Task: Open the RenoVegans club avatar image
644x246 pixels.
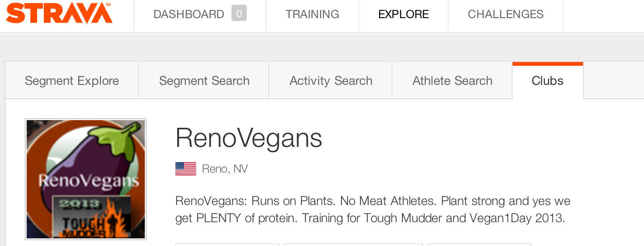Action: point(86,179)
